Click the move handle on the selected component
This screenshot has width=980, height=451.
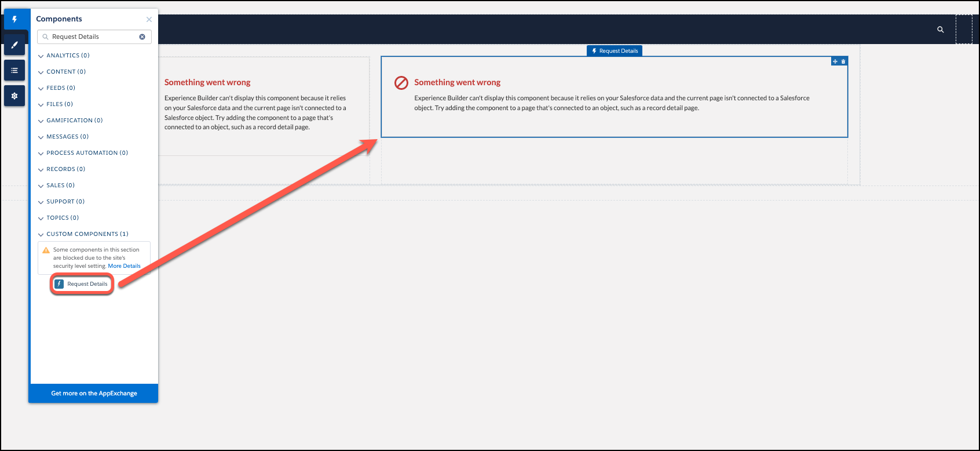tap(835, 61)
